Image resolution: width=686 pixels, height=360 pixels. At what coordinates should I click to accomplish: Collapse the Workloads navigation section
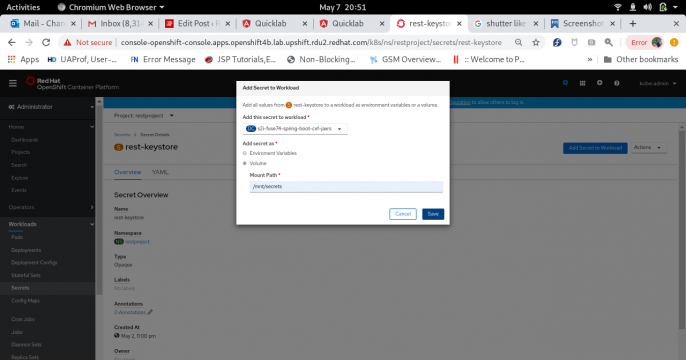51,224
